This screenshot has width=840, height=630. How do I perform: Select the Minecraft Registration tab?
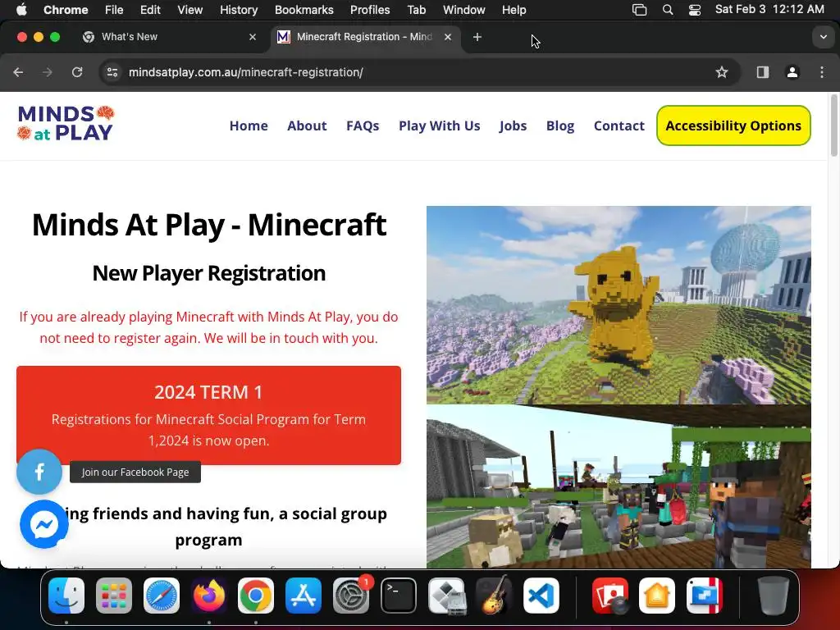(x=365, y=37)
